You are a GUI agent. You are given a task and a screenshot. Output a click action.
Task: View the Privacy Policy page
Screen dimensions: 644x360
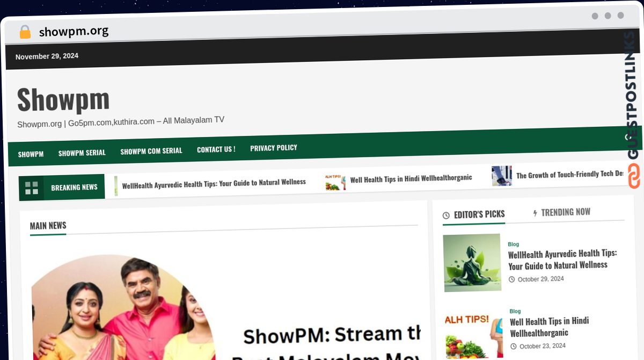pyautogui.click(x=274, y=148)
